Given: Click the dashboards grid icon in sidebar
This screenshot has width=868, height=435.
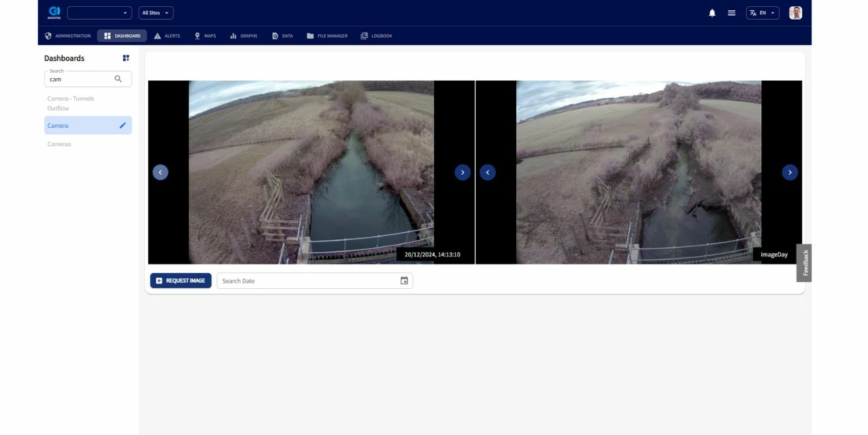Looking at the screenshot, I should click(x=126, y=58).
